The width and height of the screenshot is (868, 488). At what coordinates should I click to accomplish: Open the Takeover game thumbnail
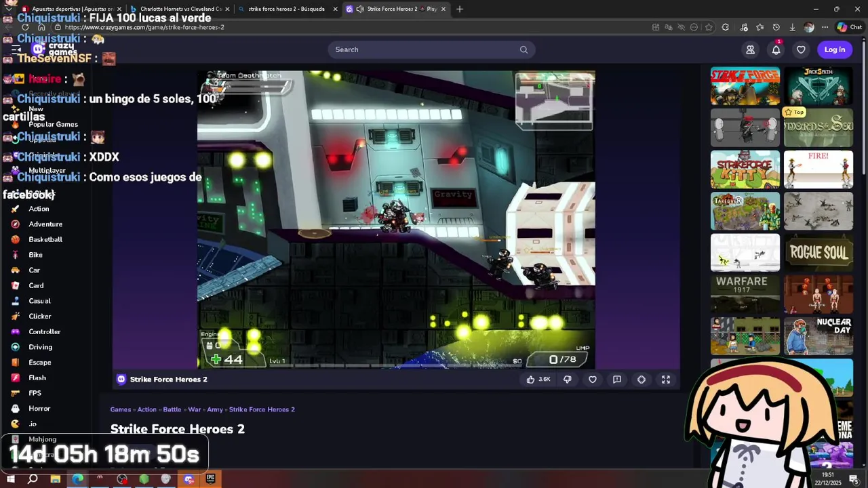pyautogui.click(x=745, y=211)
